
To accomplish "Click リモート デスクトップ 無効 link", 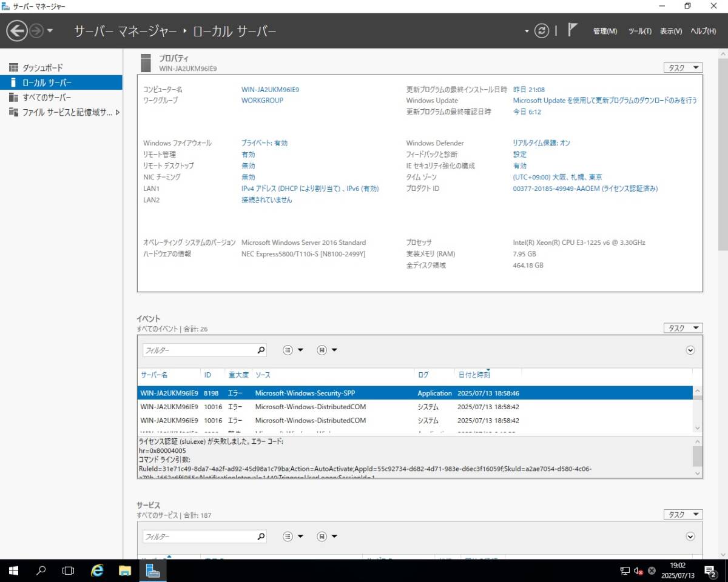I will point(248,166).
